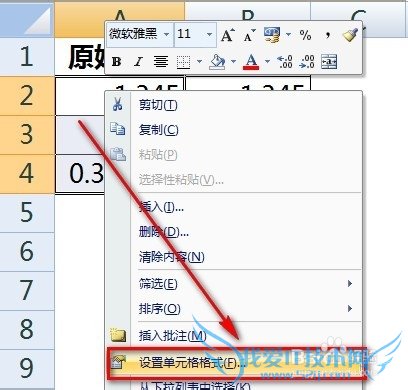Select row header 4
The width and height of the screenshot is (408, 390).
27,174
